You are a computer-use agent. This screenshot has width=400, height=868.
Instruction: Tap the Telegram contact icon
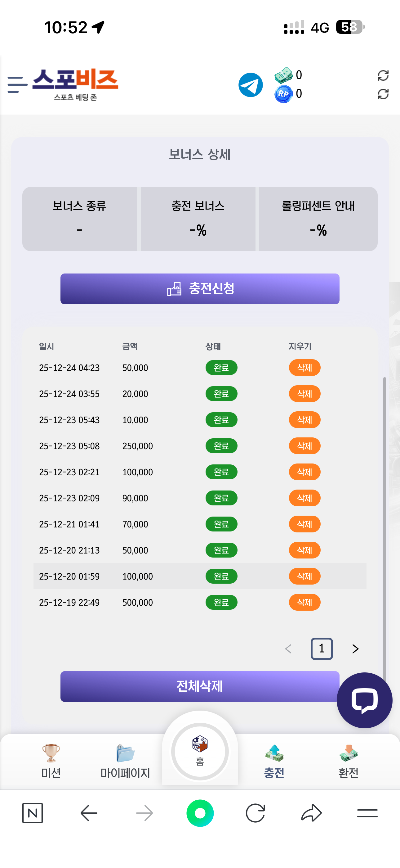tap(251, 85)
